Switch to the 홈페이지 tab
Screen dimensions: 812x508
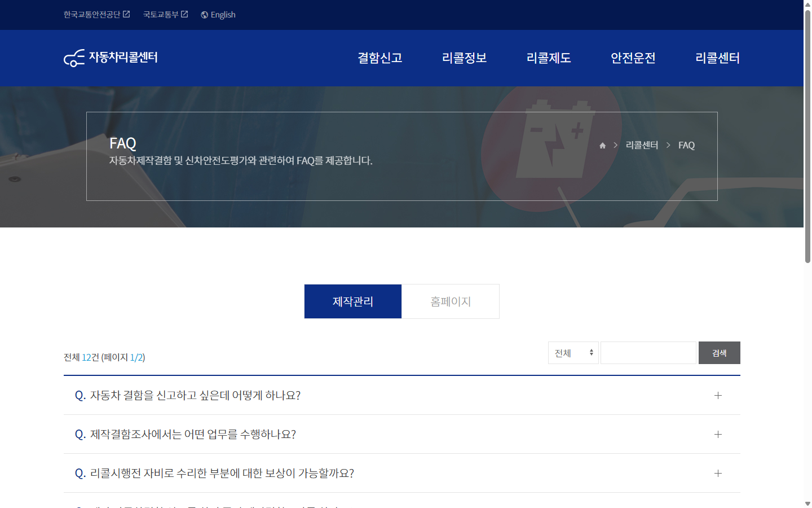tap(451, 301)
